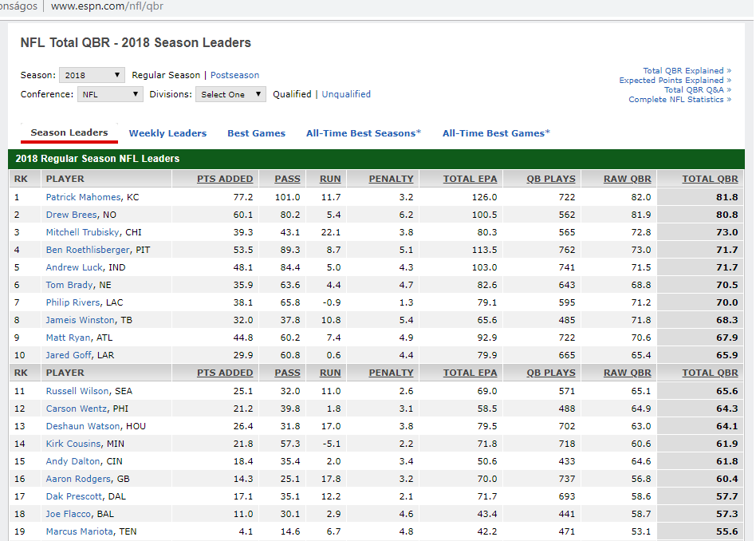Switch to Best Games tab
Image resolution: width=756 pixels, height=541 pixels.
(257, 133)
